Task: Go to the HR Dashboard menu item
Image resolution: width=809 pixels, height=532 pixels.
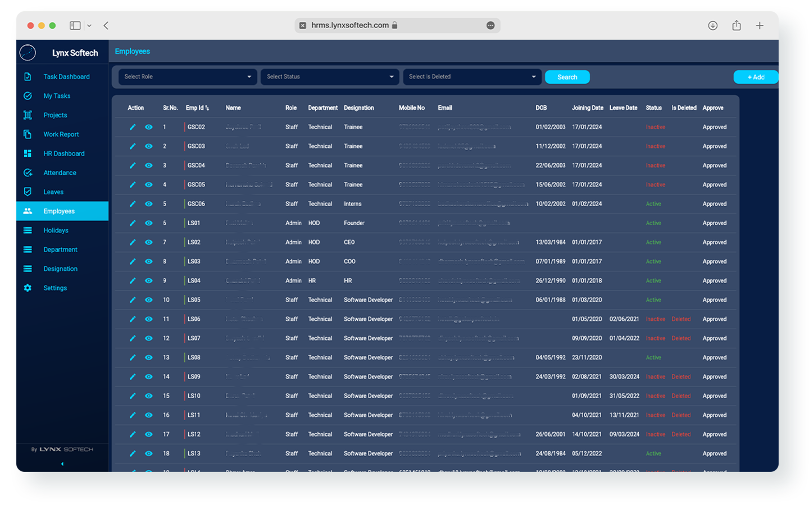Action: point(64,153)
